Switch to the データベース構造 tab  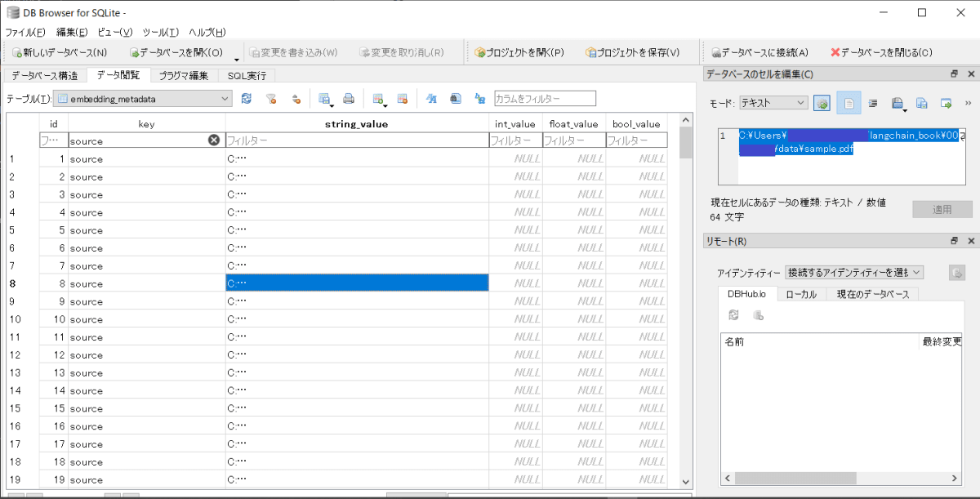[x=45, y=75]
